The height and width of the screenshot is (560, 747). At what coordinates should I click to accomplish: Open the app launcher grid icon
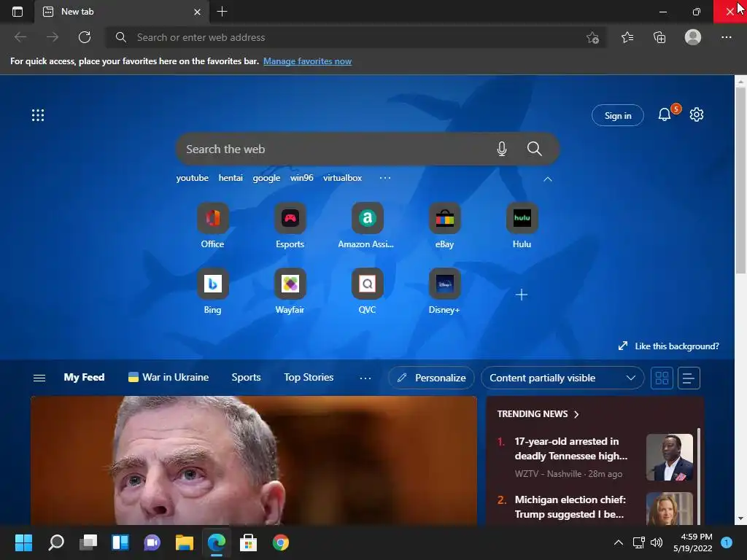point(38,115)
